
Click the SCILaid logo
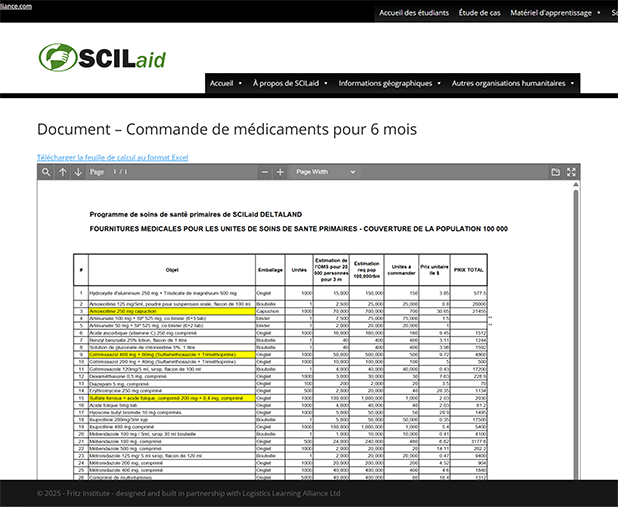(x=102, y=58)
